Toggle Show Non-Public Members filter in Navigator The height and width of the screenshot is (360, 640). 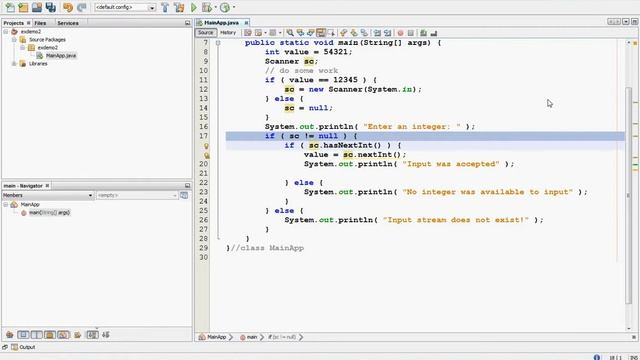coord(50,335)
